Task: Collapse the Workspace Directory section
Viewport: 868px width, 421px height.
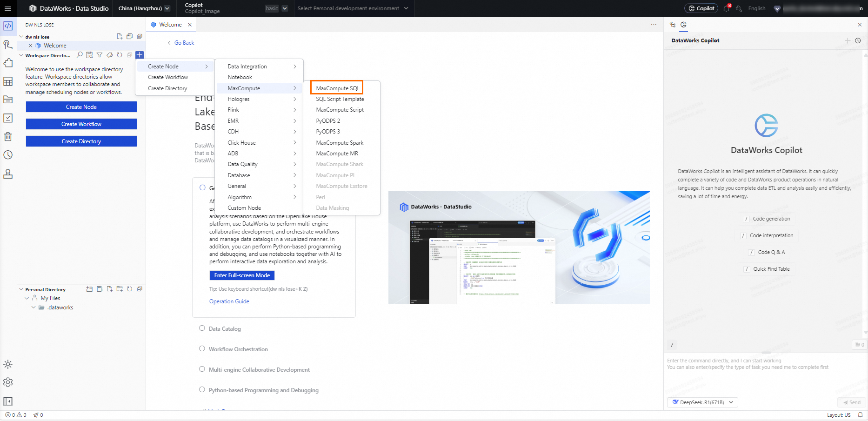Action: (21, 55)
